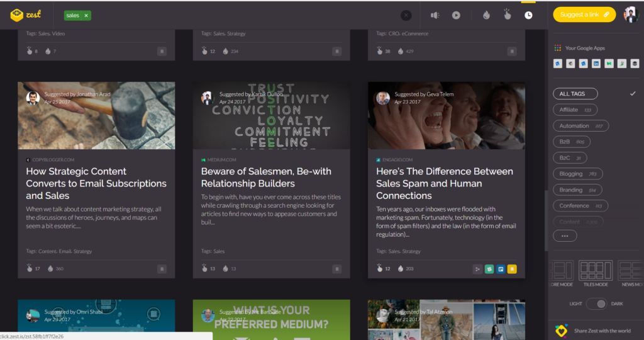Viewport: 644px width, 340px height.
Task: Filter by the B2C tag
Action: 570,158
